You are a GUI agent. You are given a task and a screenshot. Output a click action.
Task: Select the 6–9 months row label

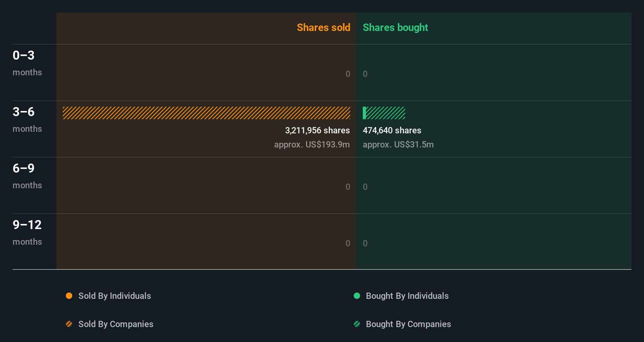pos(27,176)
